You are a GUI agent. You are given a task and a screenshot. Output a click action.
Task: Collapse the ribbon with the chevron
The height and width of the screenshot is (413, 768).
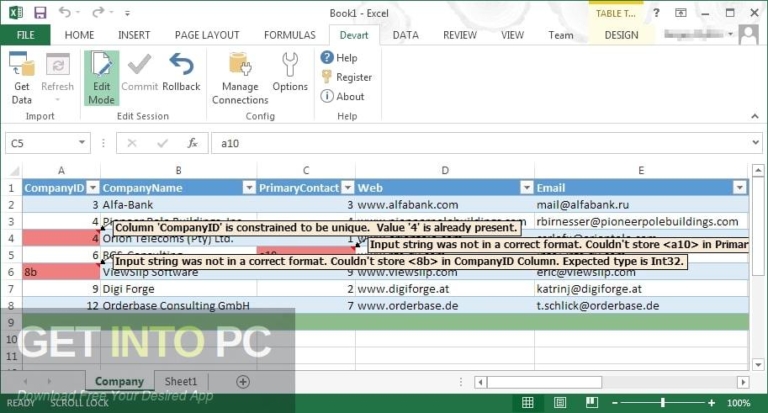point(755,116)
